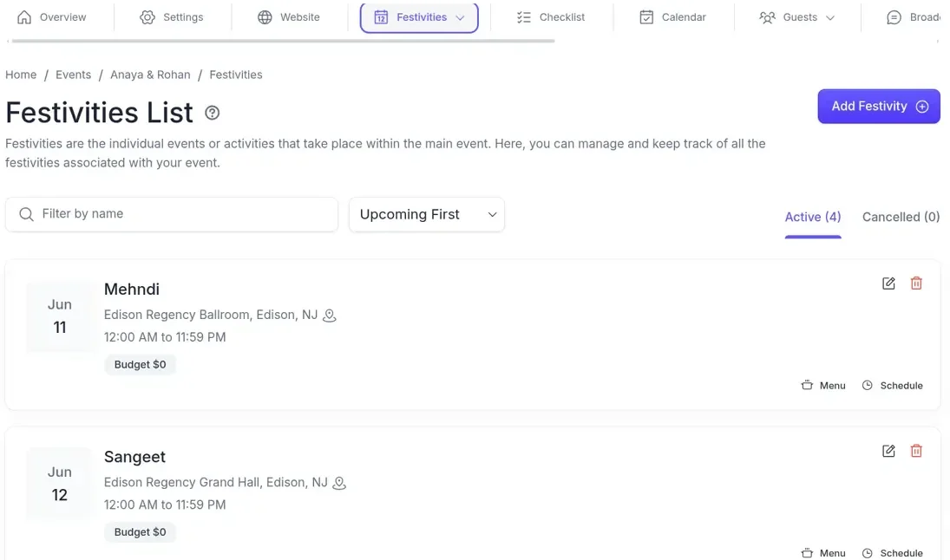Click the Add Festivity button

pyautogui.click(x=879, y=107)
